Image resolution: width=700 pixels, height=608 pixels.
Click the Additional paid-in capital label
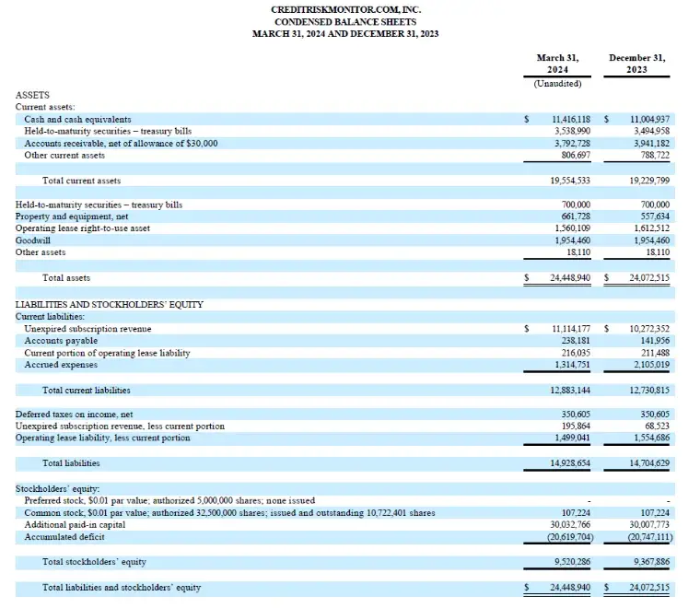click(76, 524)
